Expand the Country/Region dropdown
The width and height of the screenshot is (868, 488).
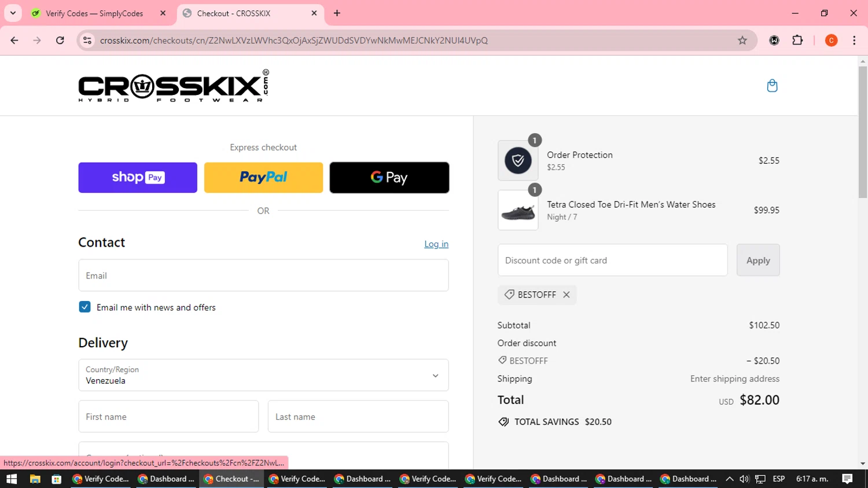[263, 375]
